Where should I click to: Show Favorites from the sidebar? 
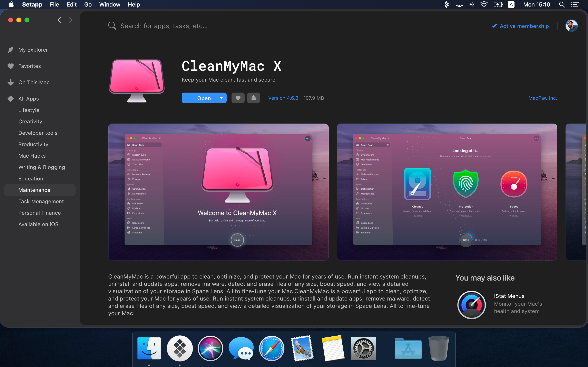[x=29, y=66]
